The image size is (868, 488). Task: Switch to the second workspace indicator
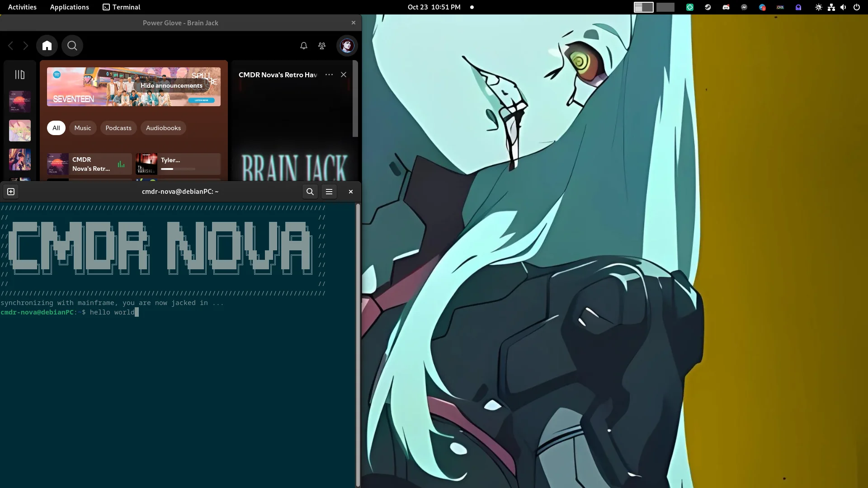[x=665, y=7]
